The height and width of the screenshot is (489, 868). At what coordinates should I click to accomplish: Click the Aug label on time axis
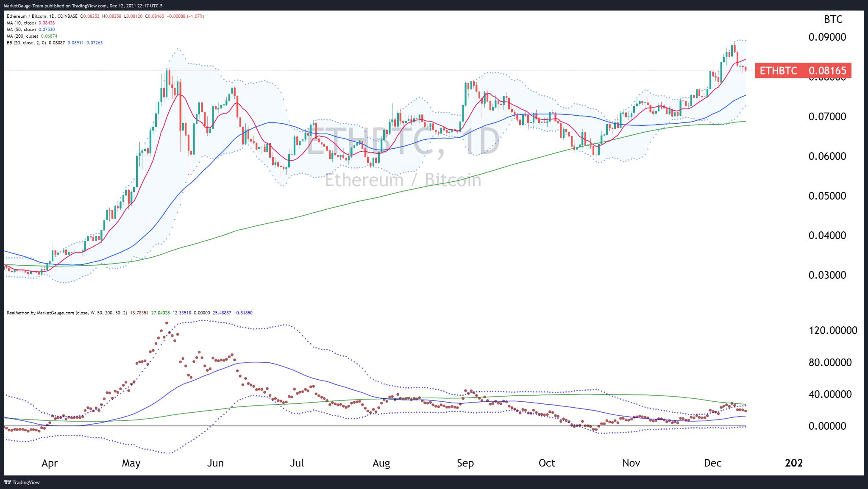click(x=381, y=464)
